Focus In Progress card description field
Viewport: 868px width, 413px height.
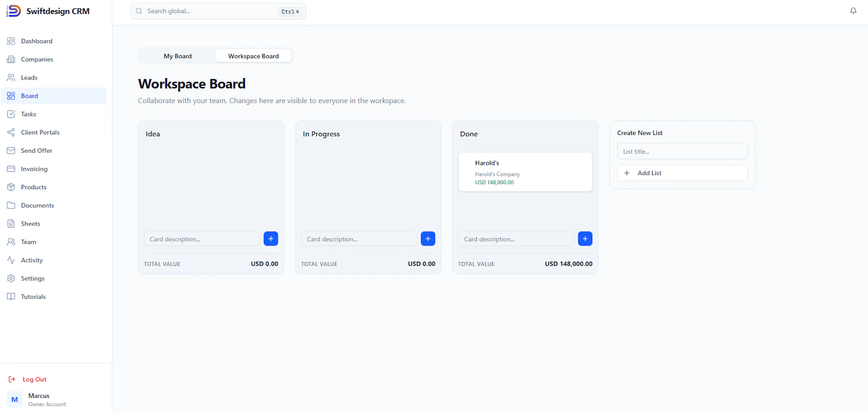pos(359,239)
